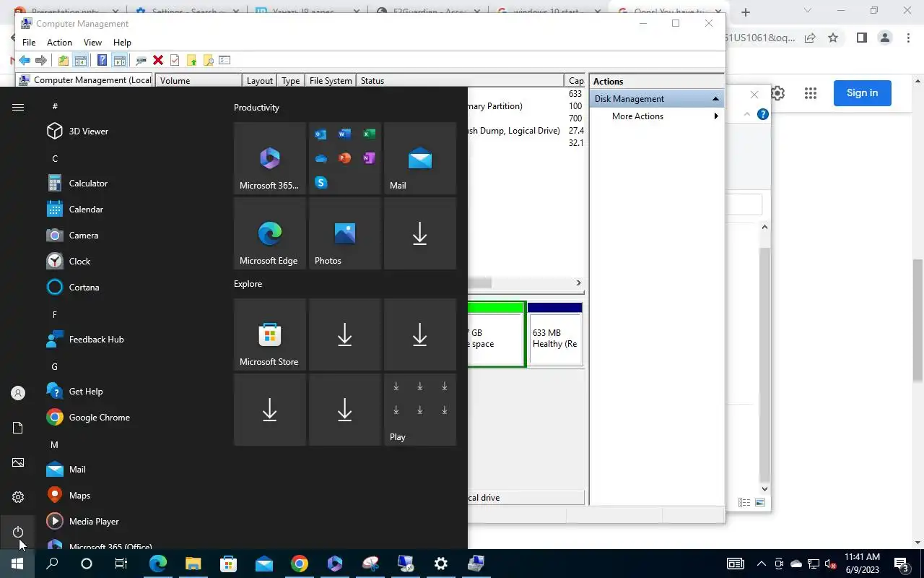Click Forward arrow in Computer Management toolbar

click(41, 61)
